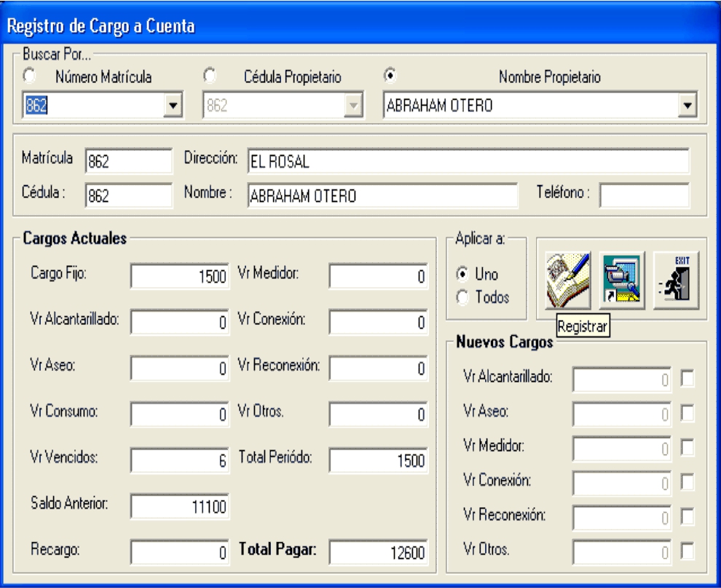Click the Dirección field showing EL ROSAL
Viewport: 721px width, 588px height.
click(467, 162)
